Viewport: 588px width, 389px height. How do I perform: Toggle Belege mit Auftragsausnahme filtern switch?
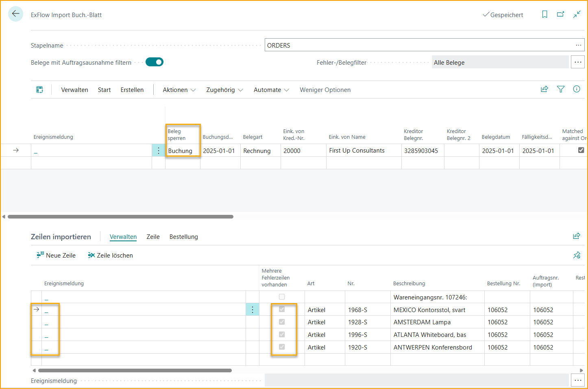tap(155, 62)
